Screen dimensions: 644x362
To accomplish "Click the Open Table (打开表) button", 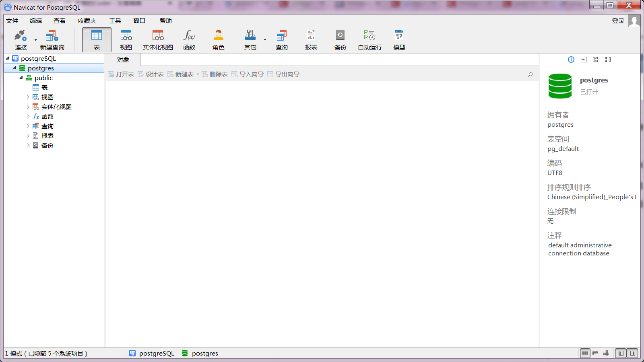I will pos(121,74).
